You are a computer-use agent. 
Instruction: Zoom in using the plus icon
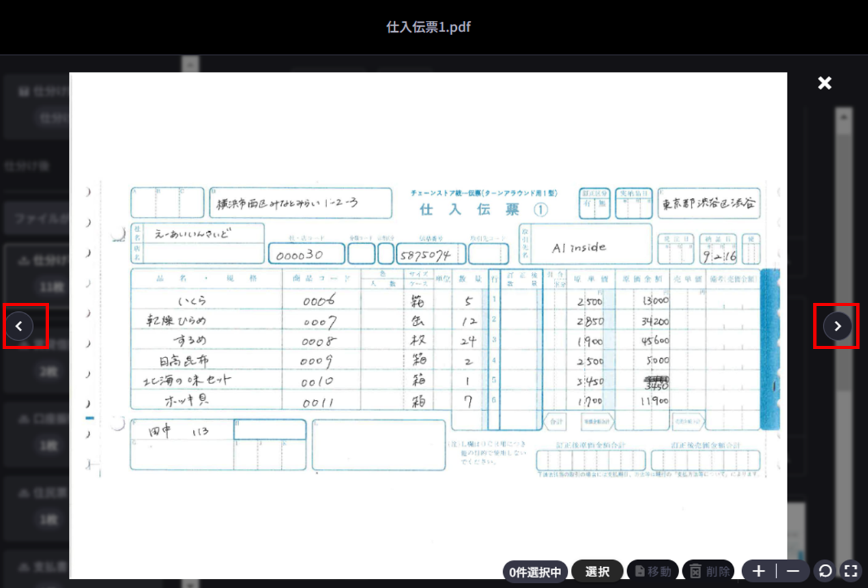759,571
